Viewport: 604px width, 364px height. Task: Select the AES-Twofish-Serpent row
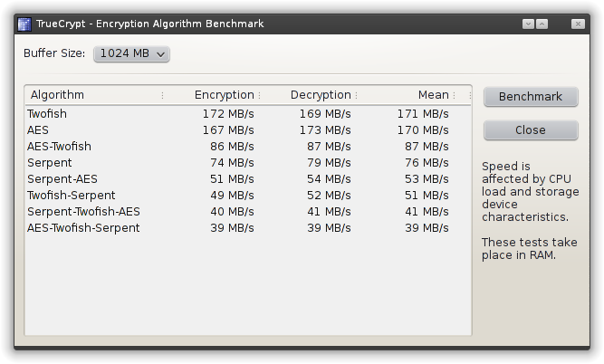(x=83, y=228)
